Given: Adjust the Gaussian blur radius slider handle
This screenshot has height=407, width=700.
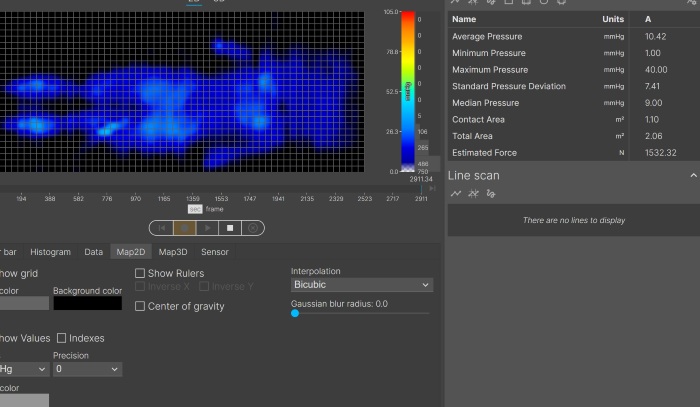Looking at the screenshot, I should 295,313.
